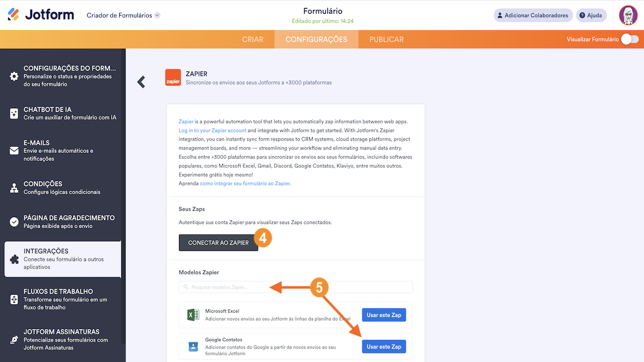The width and height of the screenshot is (644, 362).
Task: Open the Fluxos de Trabalho sidebar item
Action: (62, 299)
